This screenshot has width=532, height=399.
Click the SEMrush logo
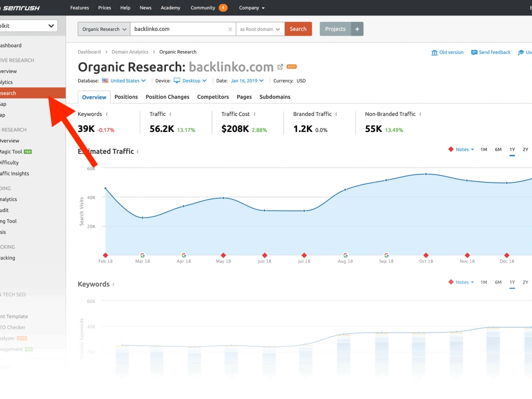pos(20,8)
